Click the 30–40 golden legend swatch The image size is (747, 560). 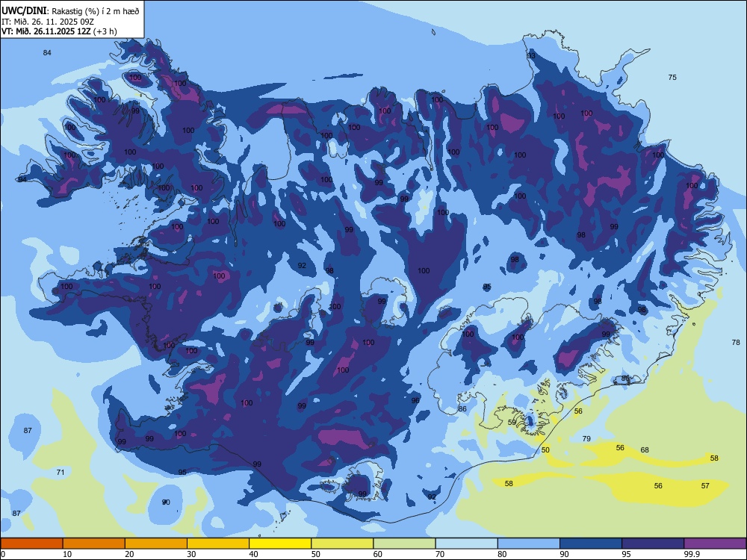click(218, 544)
